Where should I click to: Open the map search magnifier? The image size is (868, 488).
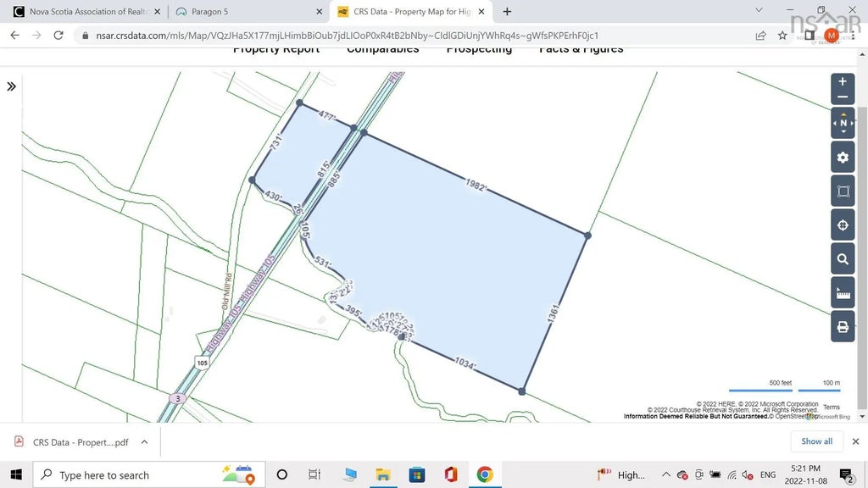[843, 259]
